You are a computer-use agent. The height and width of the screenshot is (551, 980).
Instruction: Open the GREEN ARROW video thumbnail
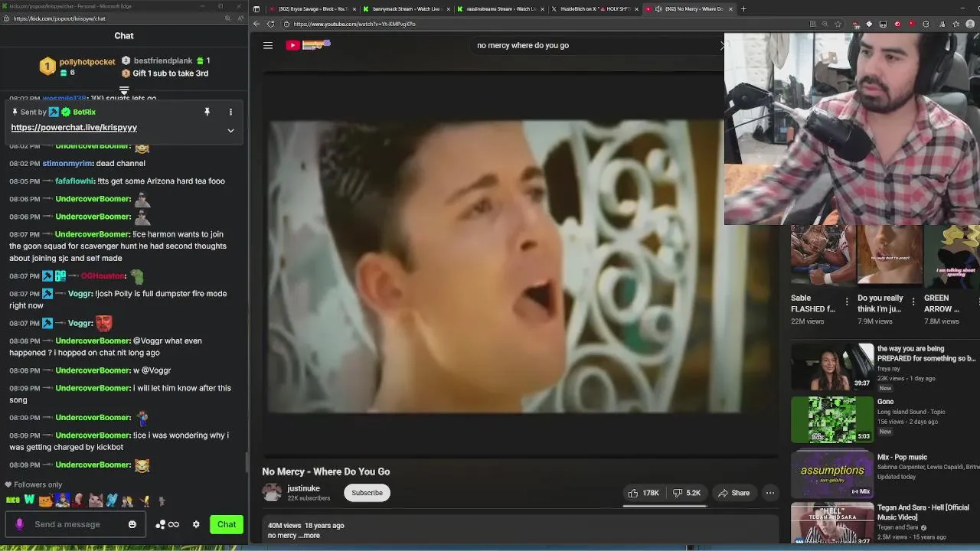pos(952,257)
